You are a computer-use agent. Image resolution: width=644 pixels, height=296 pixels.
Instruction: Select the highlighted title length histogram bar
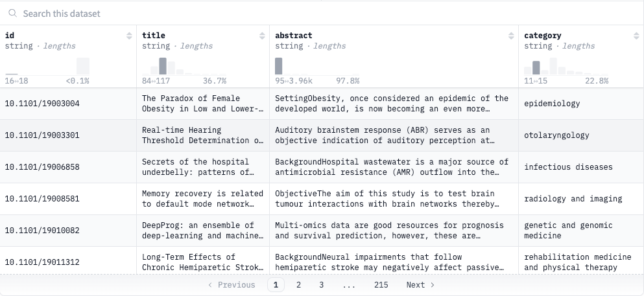163,66
